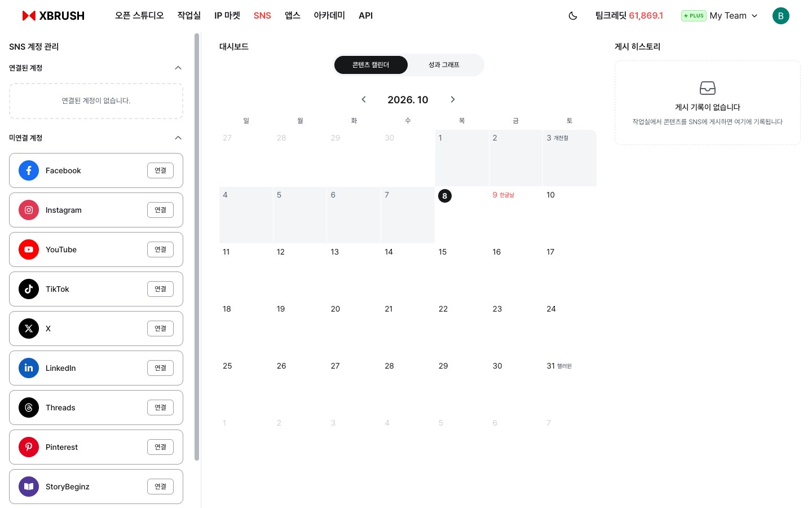Click the StoryBeginz logo icon
This screenshot has height=508, width=812.
[29, 487]
